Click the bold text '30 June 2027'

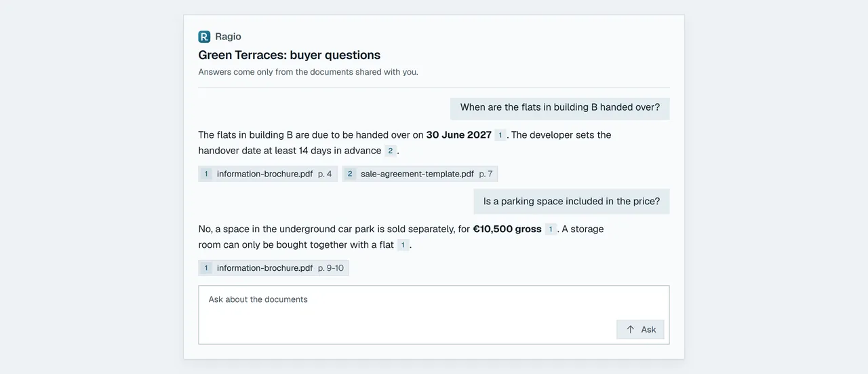(x=459, y=135)
